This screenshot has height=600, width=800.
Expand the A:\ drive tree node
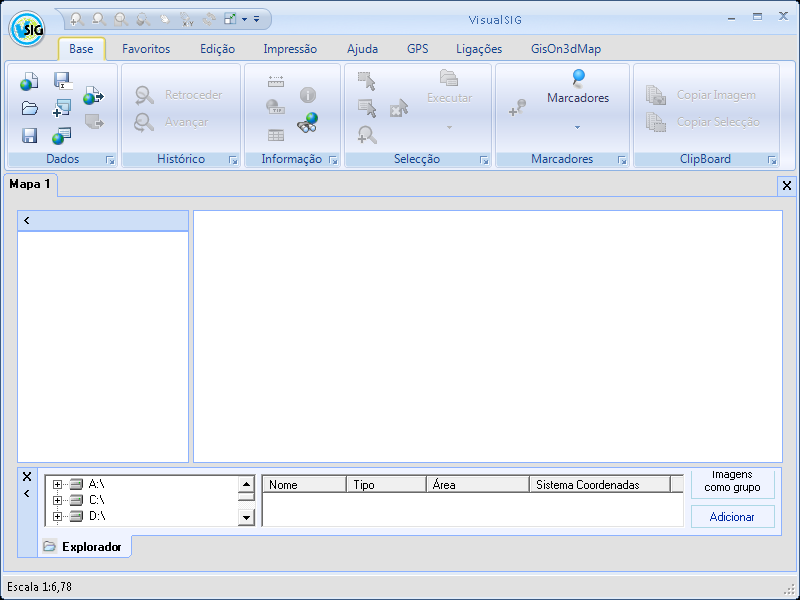pos(57,484)
